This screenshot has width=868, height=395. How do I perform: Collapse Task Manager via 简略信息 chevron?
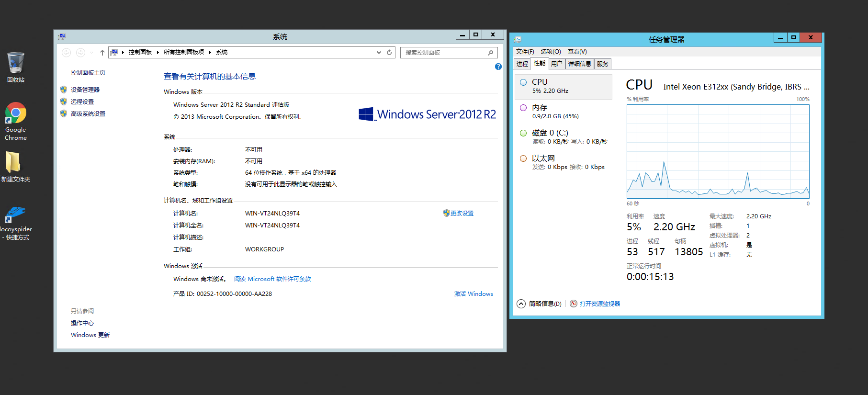521,304
